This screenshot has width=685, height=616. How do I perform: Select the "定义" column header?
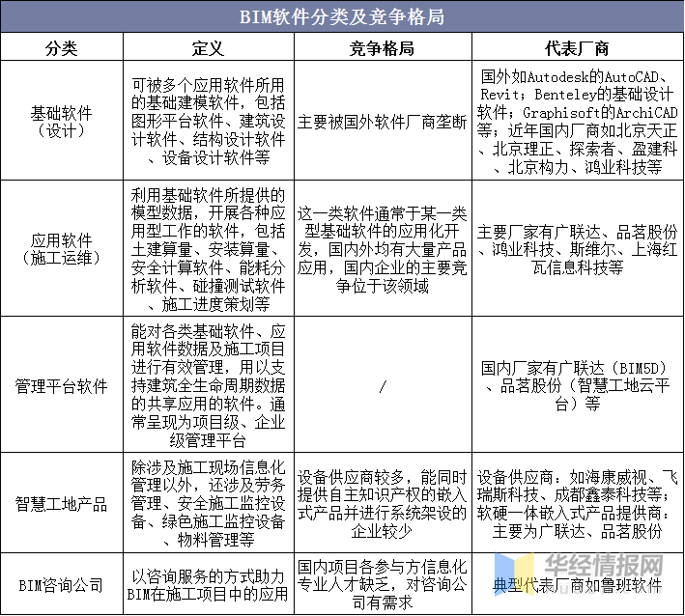209,48
